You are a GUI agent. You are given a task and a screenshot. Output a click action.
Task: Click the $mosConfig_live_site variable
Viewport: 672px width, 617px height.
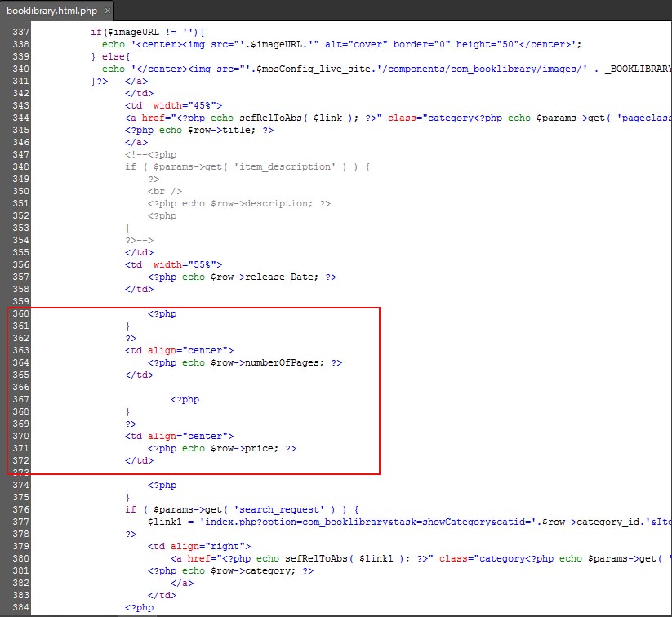[314, 69]
